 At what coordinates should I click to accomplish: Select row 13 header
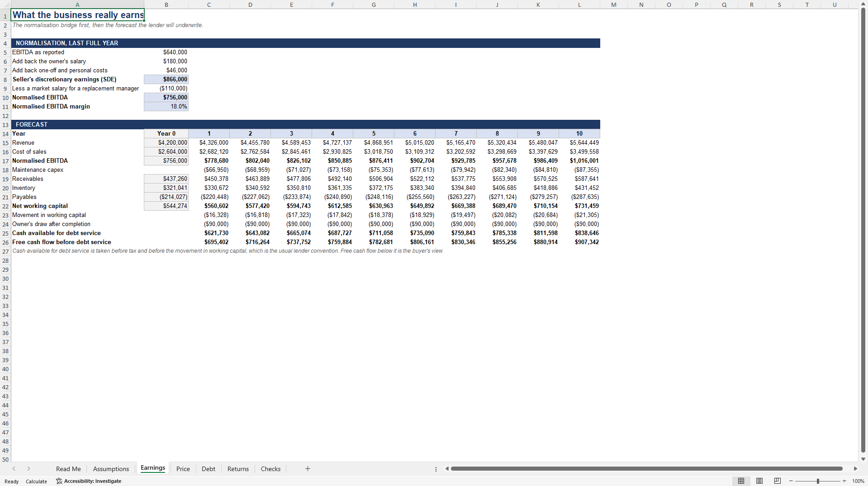pos(5,125)
